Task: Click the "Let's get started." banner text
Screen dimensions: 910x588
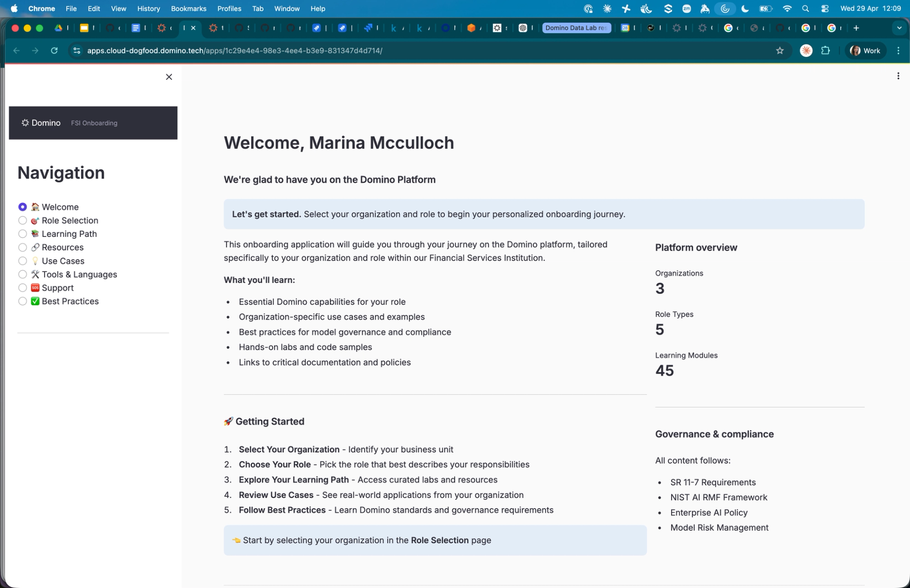Action: pos(266,214)
